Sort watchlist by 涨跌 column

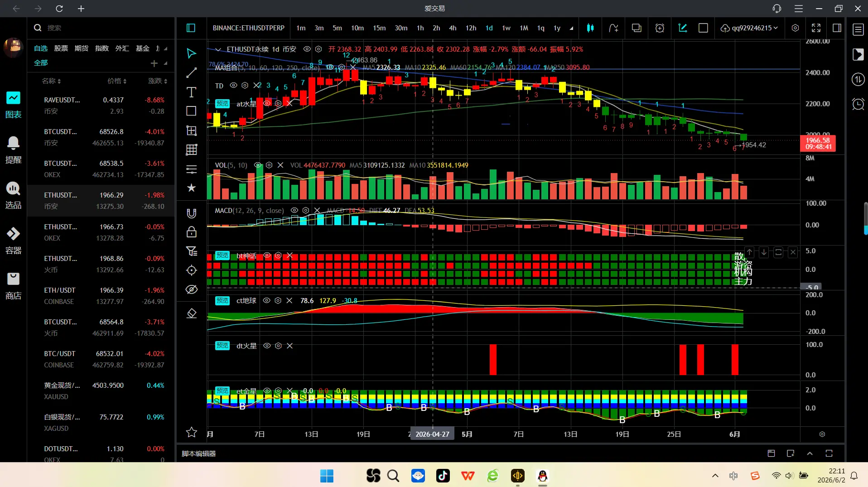158,81
